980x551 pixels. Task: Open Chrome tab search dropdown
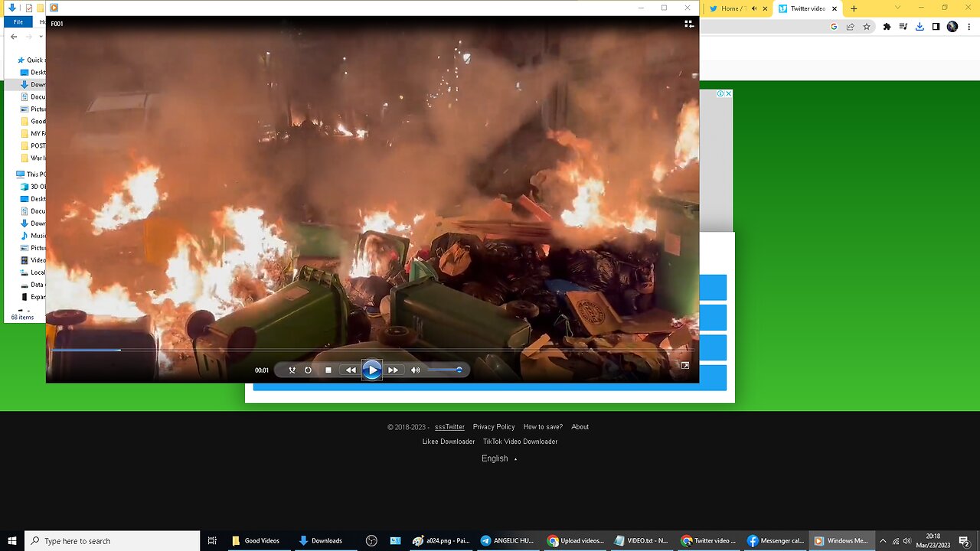click(x=898, y=8)
